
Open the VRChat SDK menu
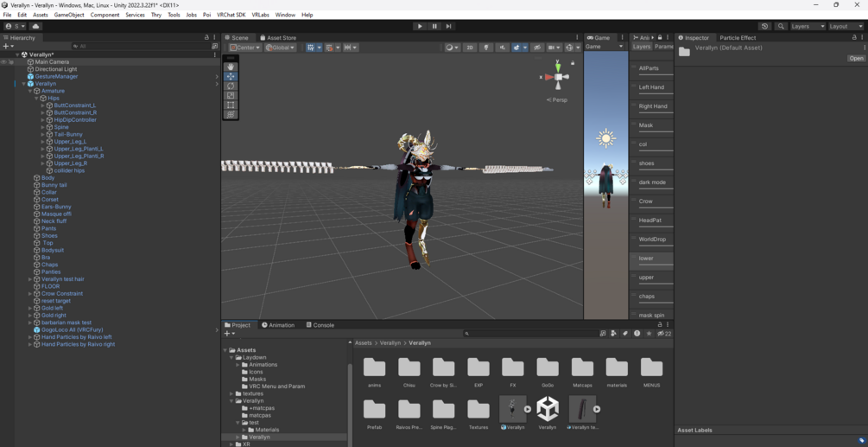coord(231,15)
